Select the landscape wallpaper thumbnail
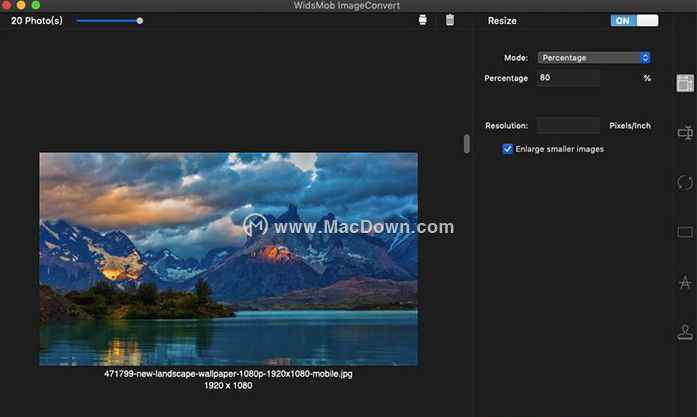The width and height of the screenshot is (697, 417). tap(228, 259)
